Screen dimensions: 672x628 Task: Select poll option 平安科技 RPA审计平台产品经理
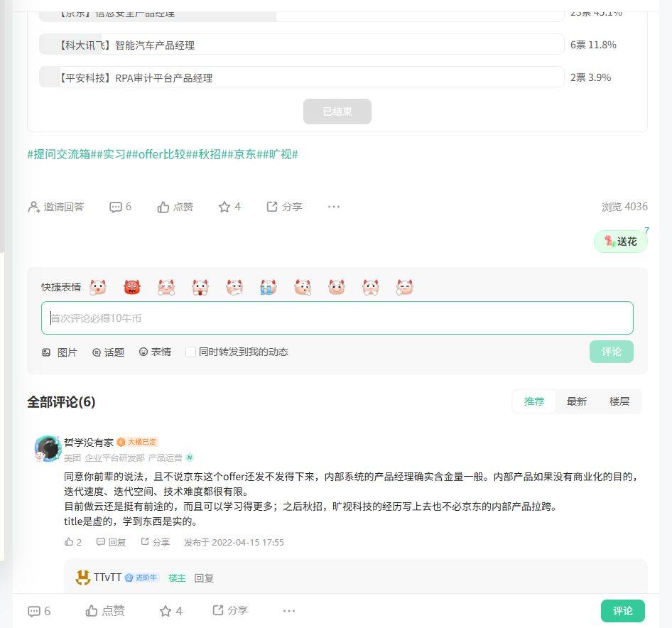click(x=302, y=77)
